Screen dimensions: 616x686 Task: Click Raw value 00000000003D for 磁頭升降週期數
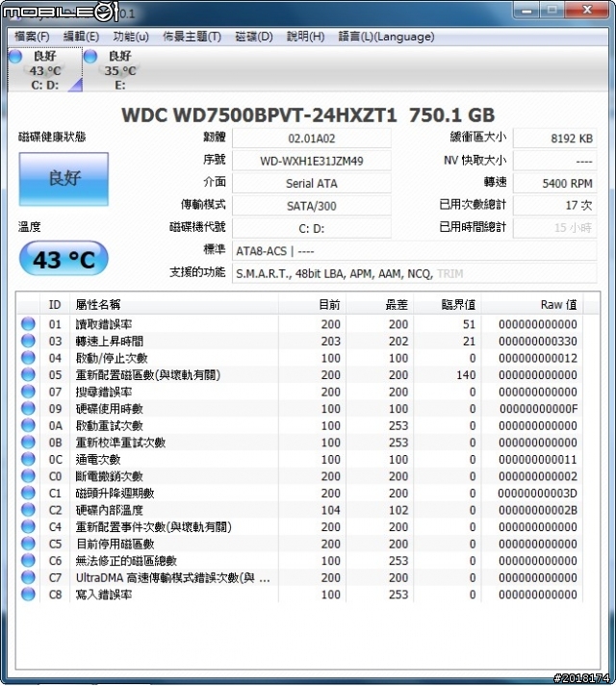click(x=537, y=493)
